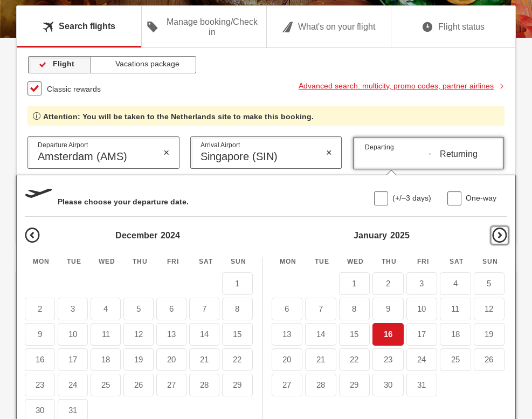Viewport: 532px width, 419px height.
Task: Select December 1, 2024
Action: [238, 284]
